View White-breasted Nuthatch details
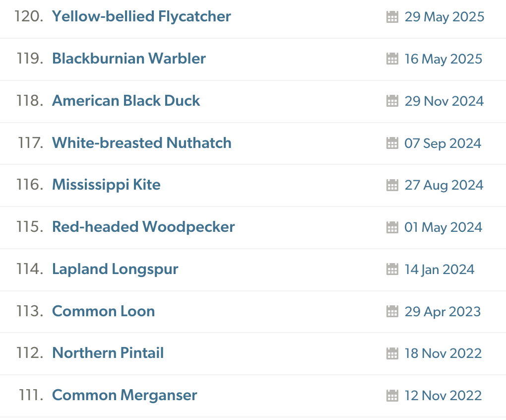Viewport: 506px width, 420px height. pyautogui.click(x=142, y=143)
